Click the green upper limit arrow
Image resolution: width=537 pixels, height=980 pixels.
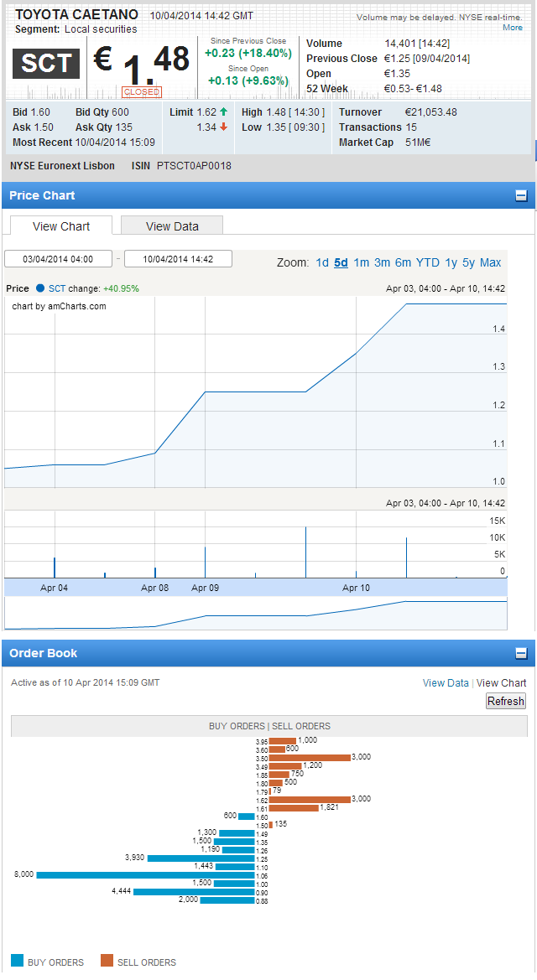[x=223, y=111]
